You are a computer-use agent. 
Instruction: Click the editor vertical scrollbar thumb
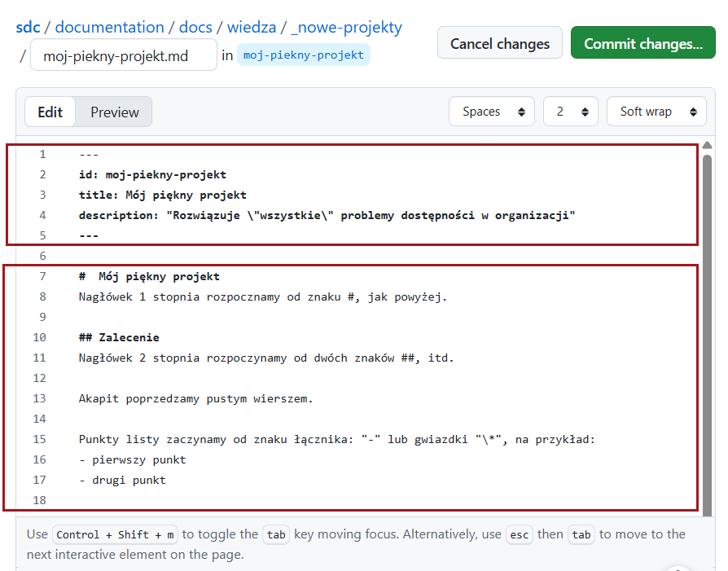(x=707, y=326)
